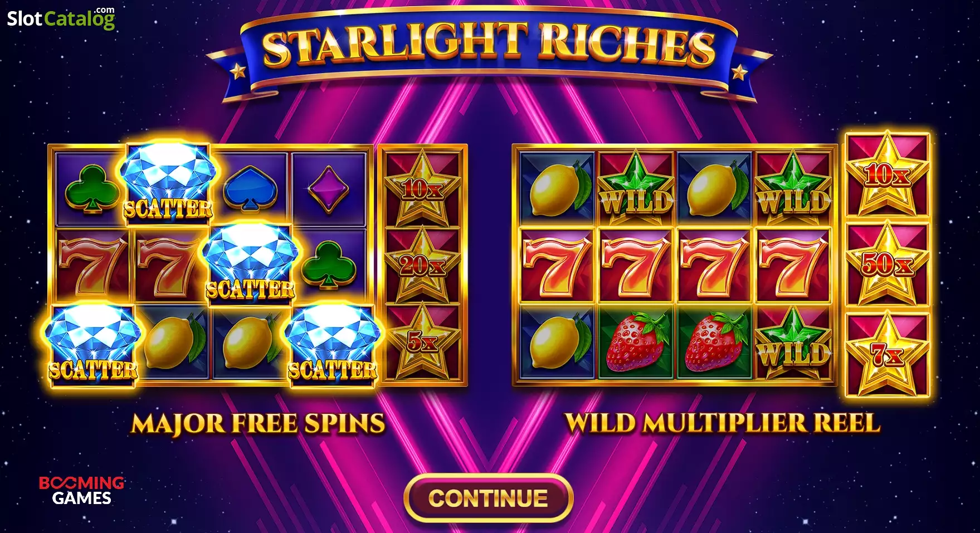Open the SlotCatalog.com logo link
Viewport: 980px width, 533px height.
click(61, 18)
